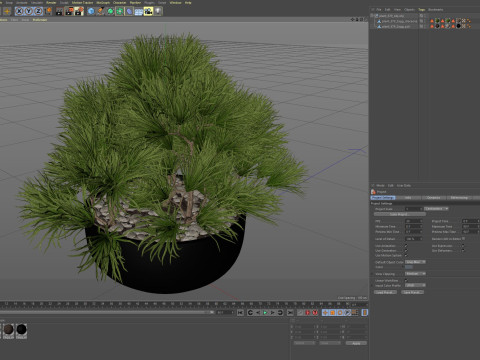Click the Level of Detail field
This screenshot has height=360, width=480.
(414, 239)
